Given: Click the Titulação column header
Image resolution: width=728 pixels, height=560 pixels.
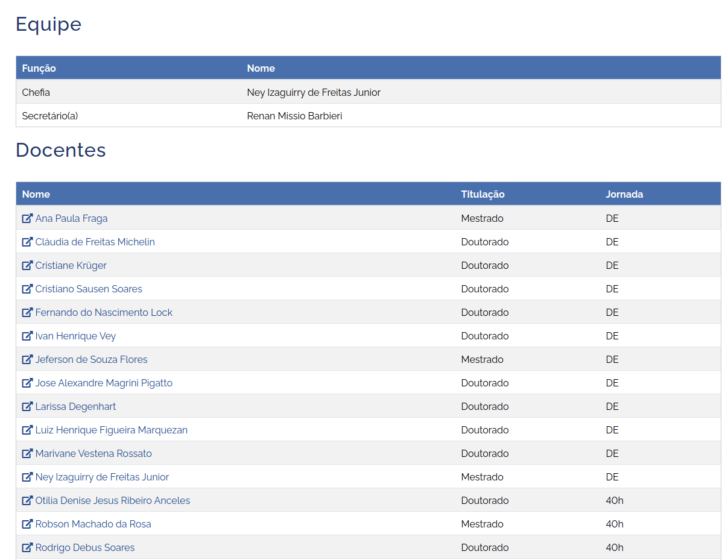Looking at the screenshot, I should (483, 194).
